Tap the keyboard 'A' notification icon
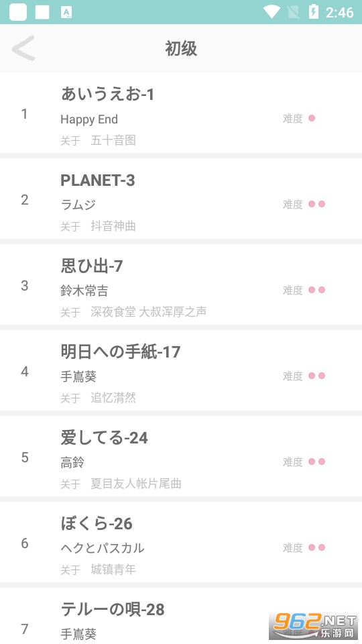Viewport: 362px width, 644px height. 66,12
